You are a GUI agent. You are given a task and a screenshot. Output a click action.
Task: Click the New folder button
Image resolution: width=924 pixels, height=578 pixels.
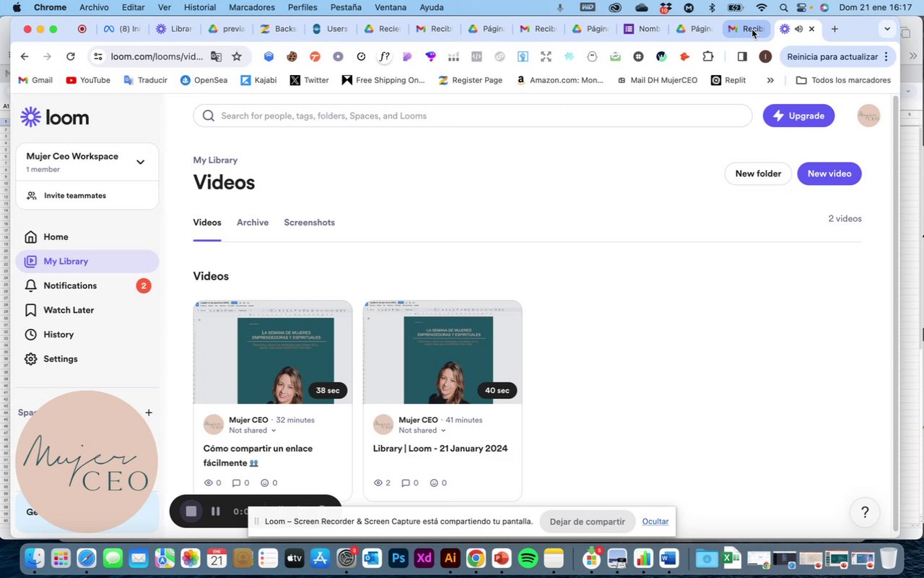[x=758, y=173]
